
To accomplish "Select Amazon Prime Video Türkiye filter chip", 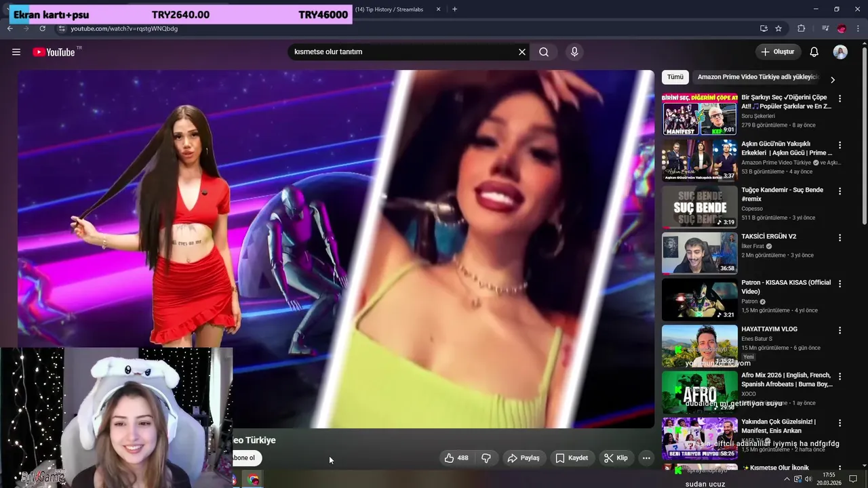I will [x=758, y=77].
